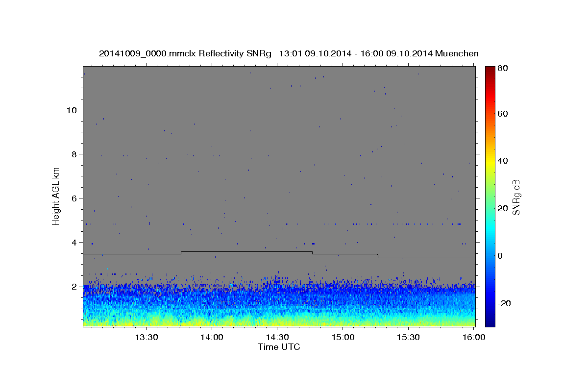Click the 14:30 time tick label
This screenshot has height=392, width=588.
(x=277, y=338)
